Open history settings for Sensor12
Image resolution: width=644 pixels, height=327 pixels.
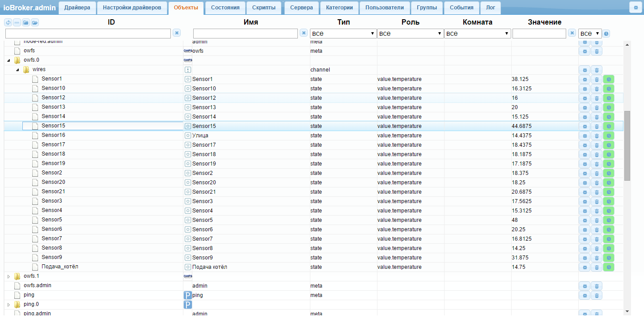point(609,98)
